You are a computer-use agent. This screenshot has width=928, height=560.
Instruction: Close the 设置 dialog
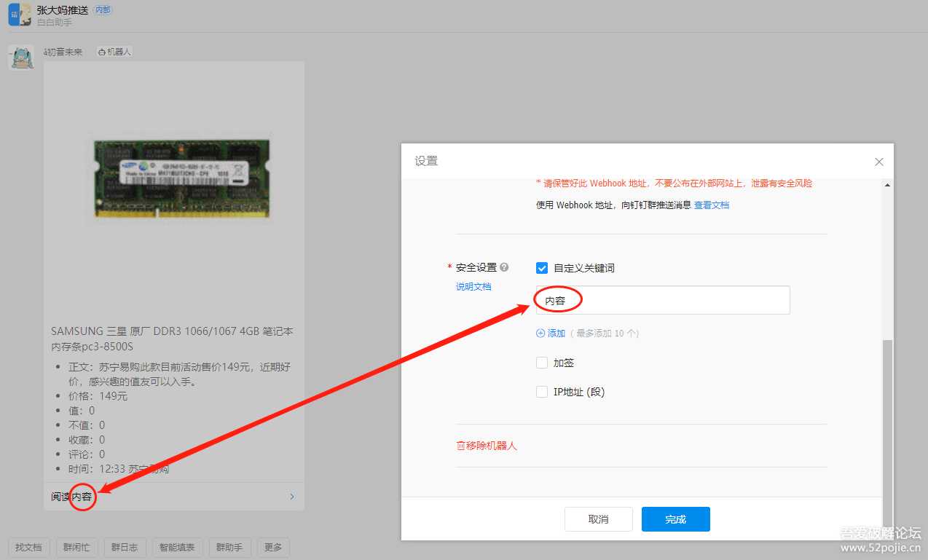coord(878,162)
